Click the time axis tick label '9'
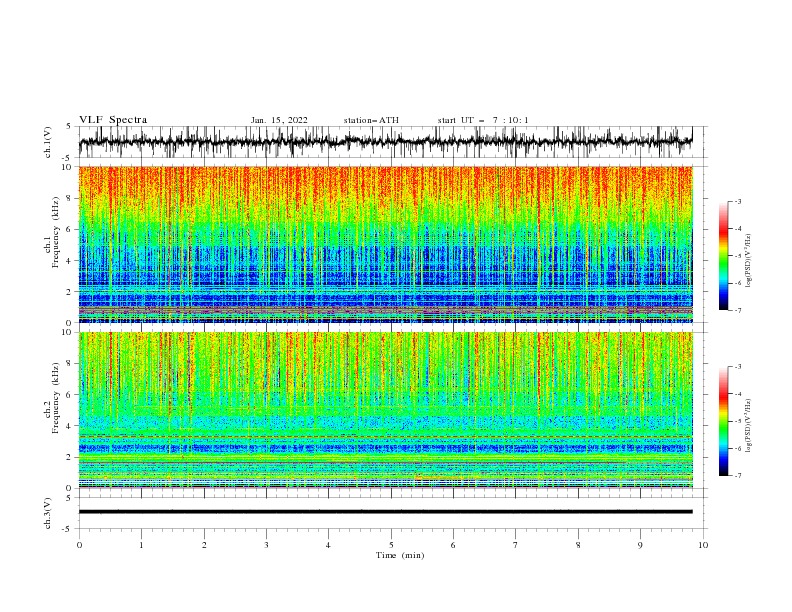The width and height of the screenshot is (792, 612). (640, 545)
